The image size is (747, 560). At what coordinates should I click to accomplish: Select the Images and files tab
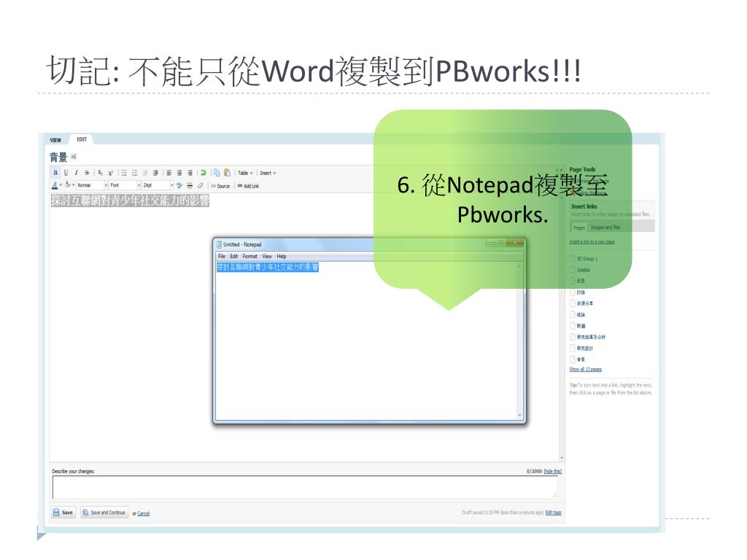[x=605, y=227]
